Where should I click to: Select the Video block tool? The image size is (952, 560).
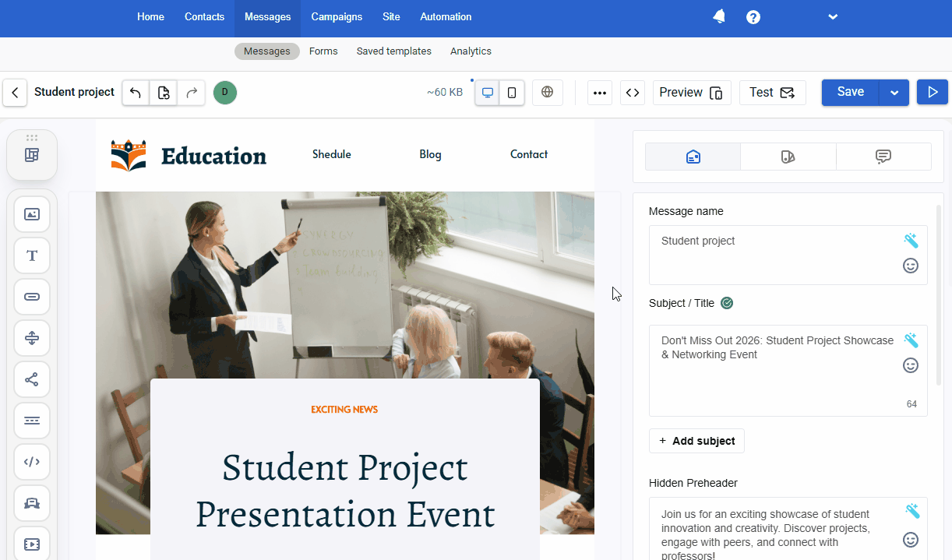tap(32, 544)
